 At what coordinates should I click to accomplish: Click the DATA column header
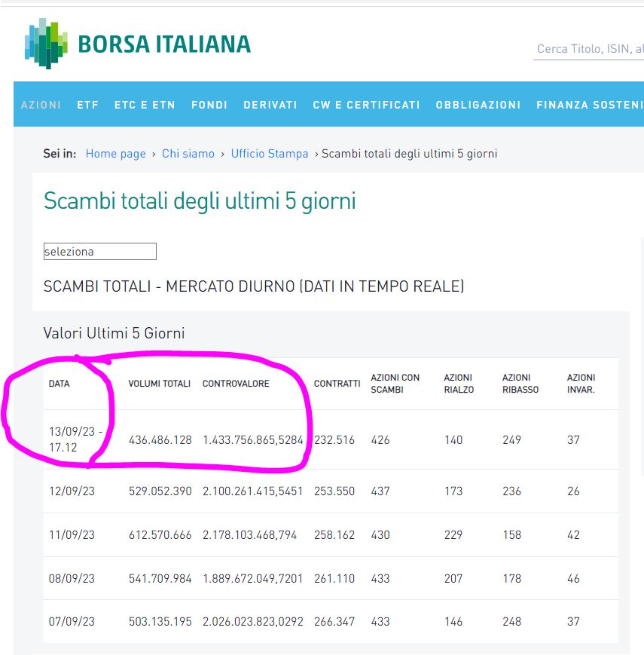click(x=60, y=384)
